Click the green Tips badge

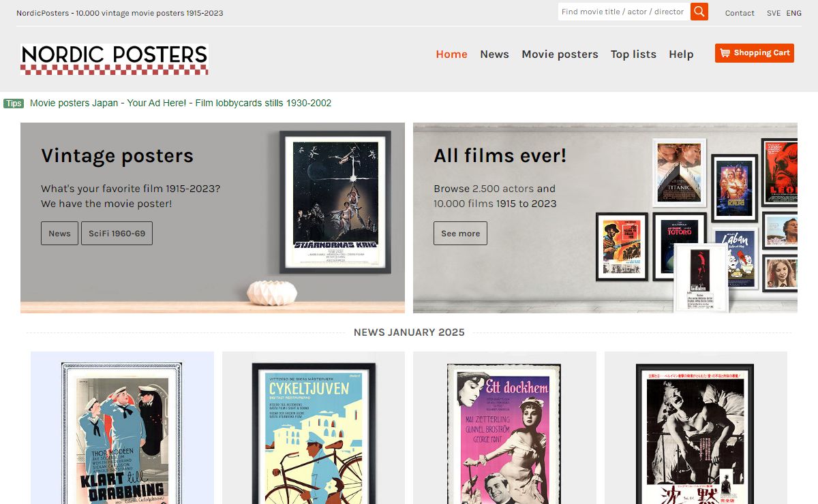[x=14, y=104]
